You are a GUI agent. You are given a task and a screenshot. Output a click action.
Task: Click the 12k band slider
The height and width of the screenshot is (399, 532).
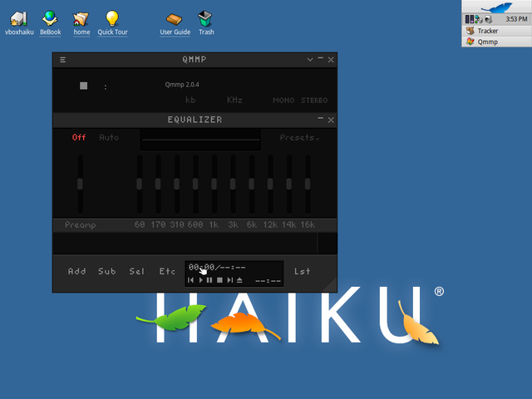(x=270, y=185)
